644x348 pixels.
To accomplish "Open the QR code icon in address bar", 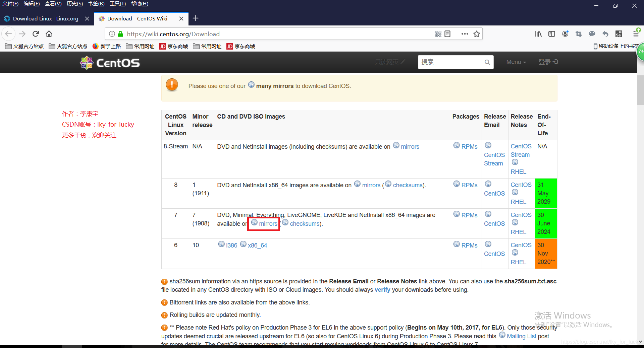I will 438,34.
